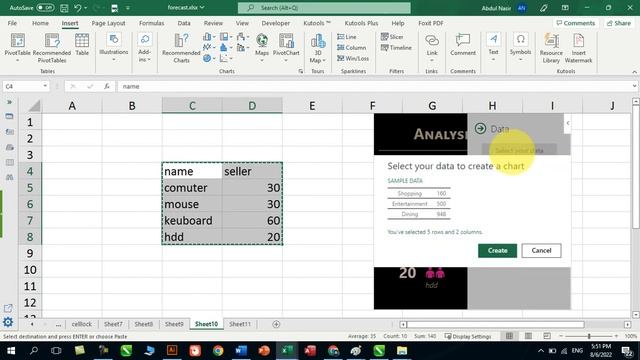The image size is (640, 360).
Task: Open the Text group
Action: (493, 47)
